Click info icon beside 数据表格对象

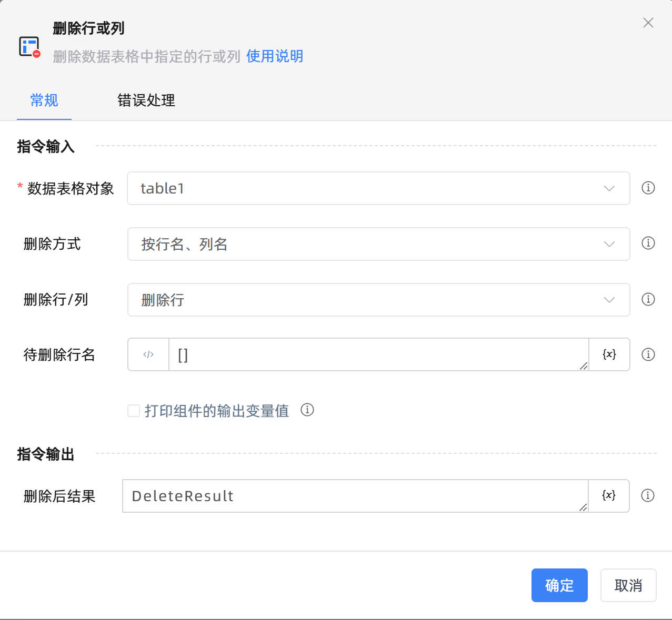[648, 188]
